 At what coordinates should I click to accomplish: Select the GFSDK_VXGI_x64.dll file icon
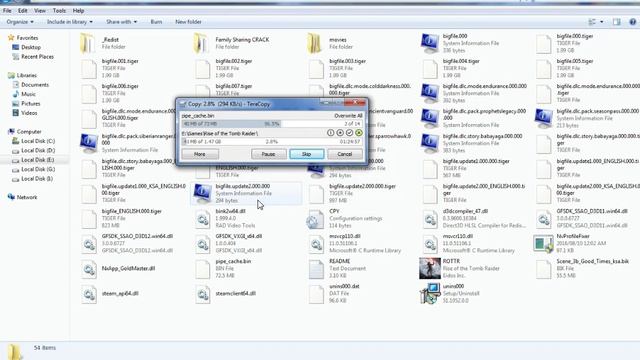pos(202,244)
